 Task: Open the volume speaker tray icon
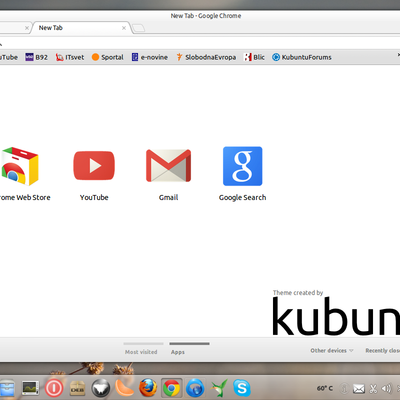[386, 389]
